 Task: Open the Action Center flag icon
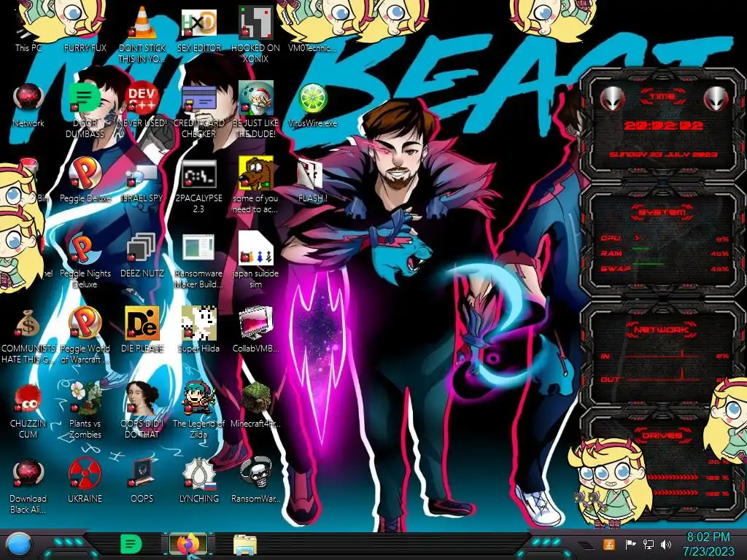630,544
